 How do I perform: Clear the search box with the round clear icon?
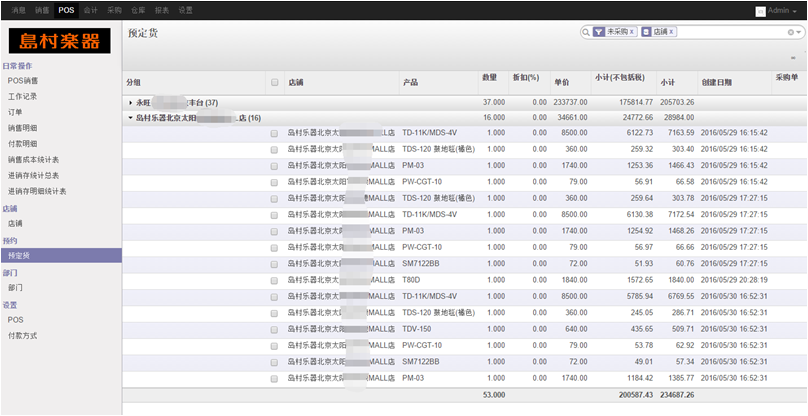(790, 32)
